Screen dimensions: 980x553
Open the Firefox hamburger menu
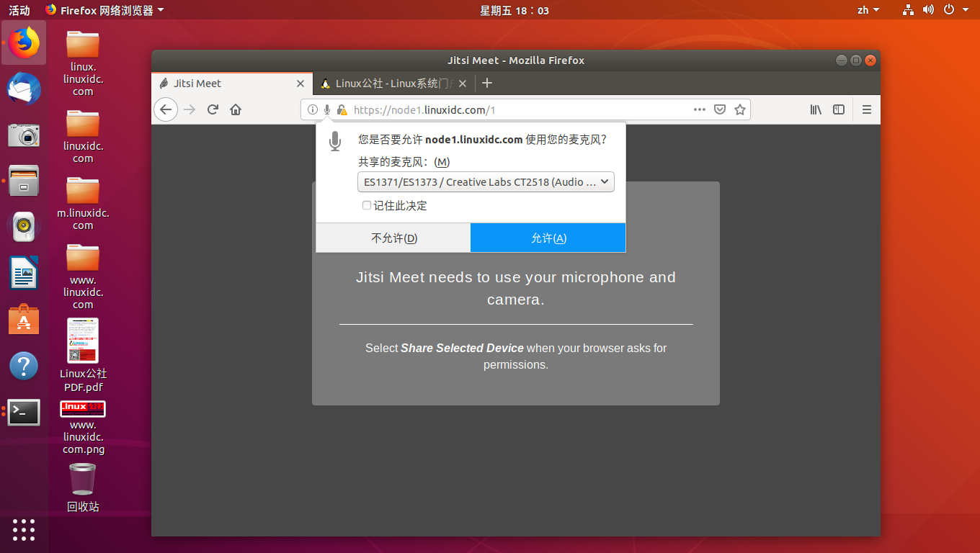pos(866,109)
